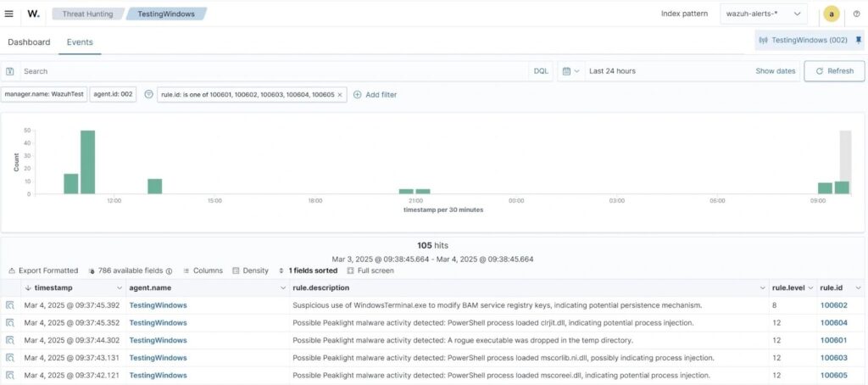The image size is (868, 385).
Task: Click the mscoreei.dll description cell
Action: (x=501, y=375)
